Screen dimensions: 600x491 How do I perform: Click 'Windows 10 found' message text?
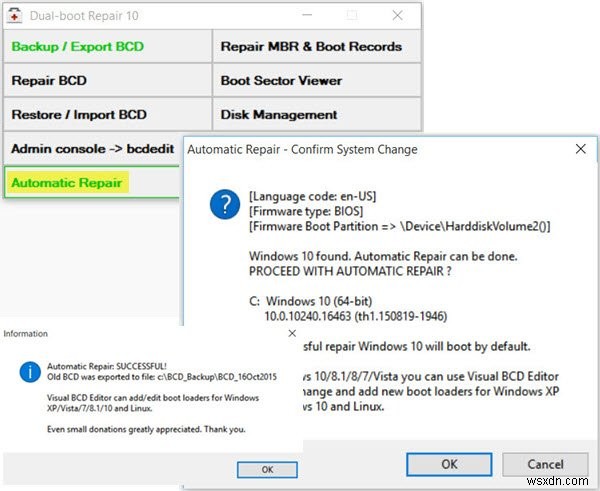[383, 256]
